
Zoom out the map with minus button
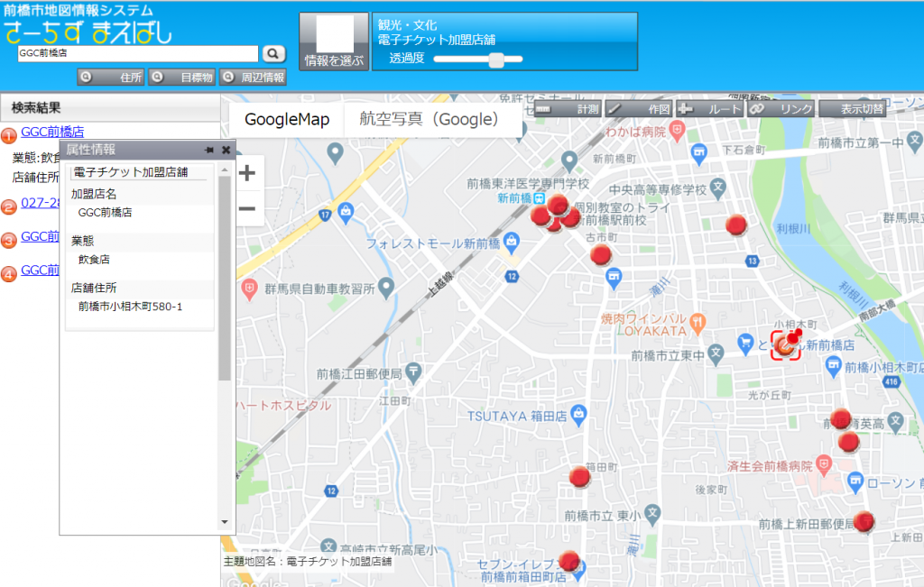tap(246, 209)
